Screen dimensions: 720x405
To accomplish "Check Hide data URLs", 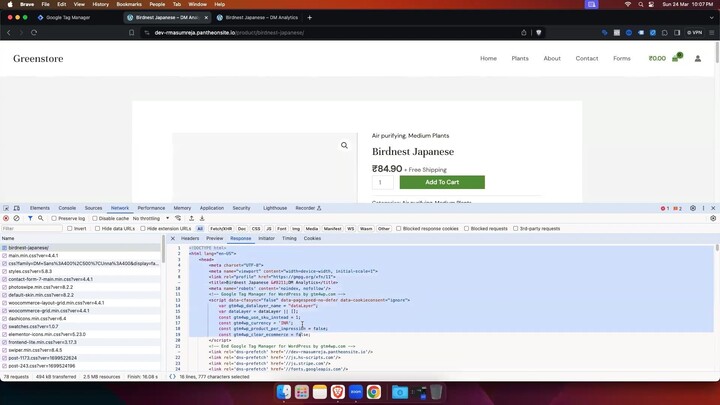I will click(97, 229).
